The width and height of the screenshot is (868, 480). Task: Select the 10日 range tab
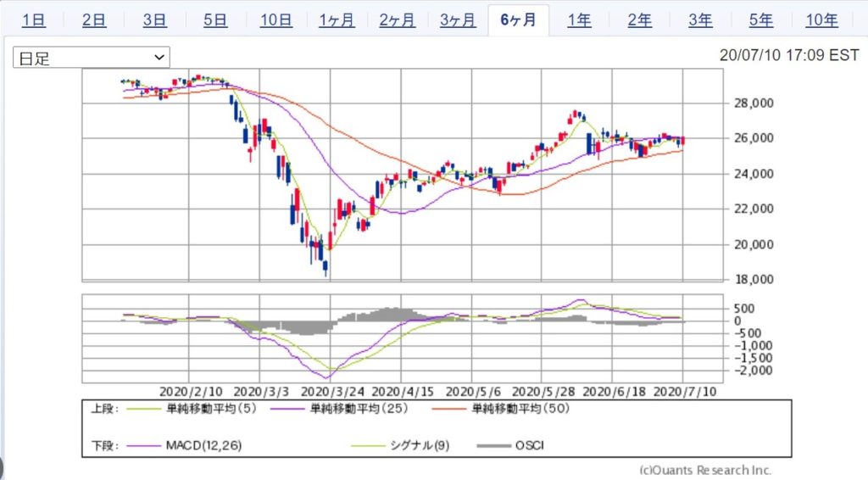[275, 21]
